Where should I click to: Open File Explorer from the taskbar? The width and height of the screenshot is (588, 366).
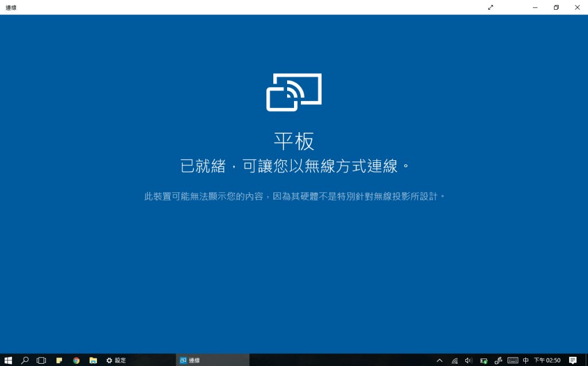93,360
